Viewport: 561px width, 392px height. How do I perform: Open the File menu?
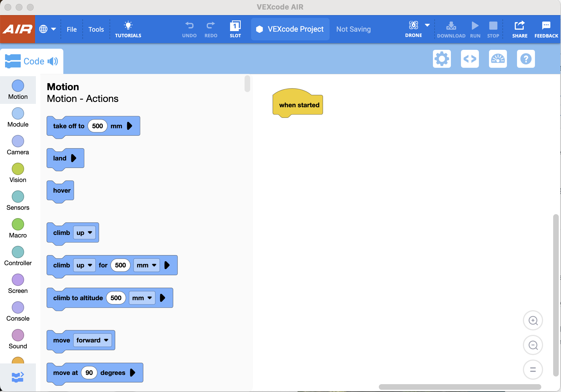pyautogui.click(x=72, y=29)
